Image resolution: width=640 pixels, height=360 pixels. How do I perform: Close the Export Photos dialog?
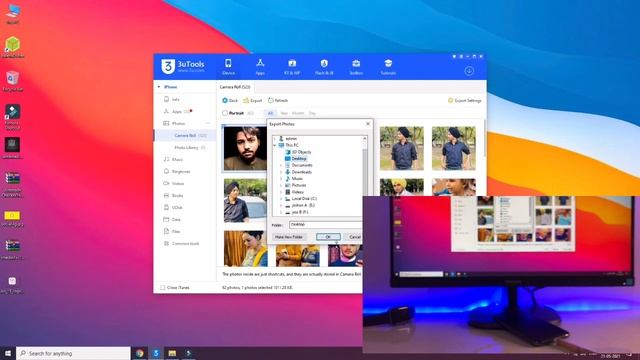[368, 124]
